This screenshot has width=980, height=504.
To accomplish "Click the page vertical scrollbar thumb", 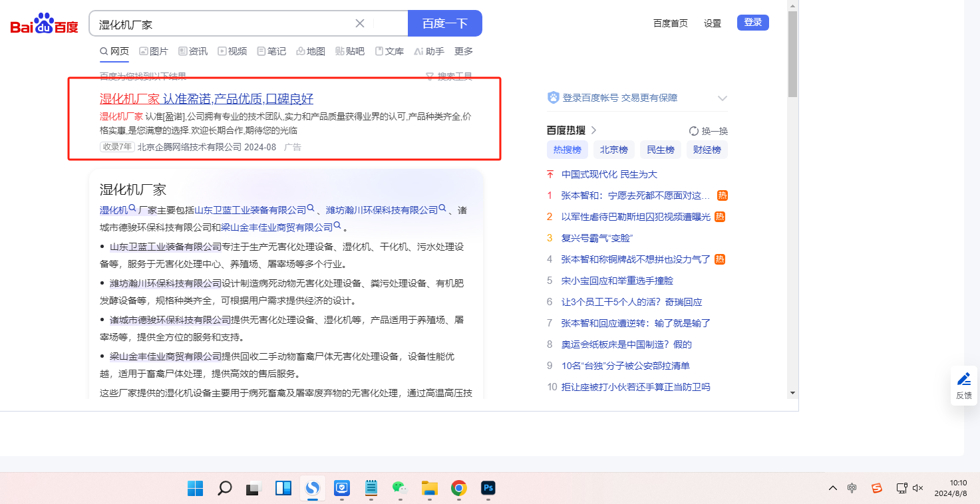I will pos(792,53).
